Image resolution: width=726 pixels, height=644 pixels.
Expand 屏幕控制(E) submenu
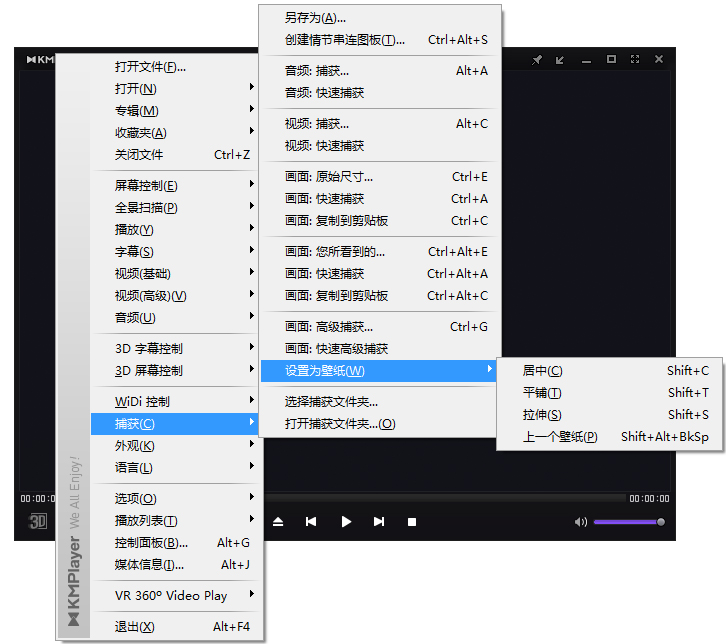pyautogui.click(x=174, y=186)
